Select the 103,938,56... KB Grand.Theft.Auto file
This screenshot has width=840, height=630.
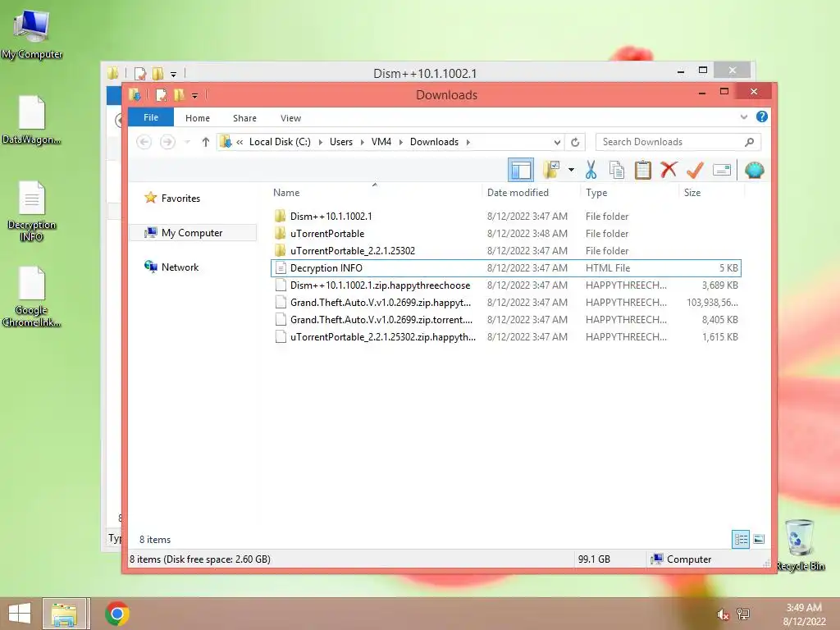[506, 302]
